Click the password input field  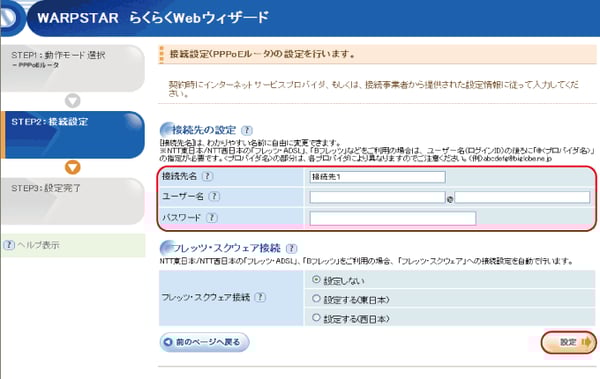pyautogui.click(x=393, y=218)
